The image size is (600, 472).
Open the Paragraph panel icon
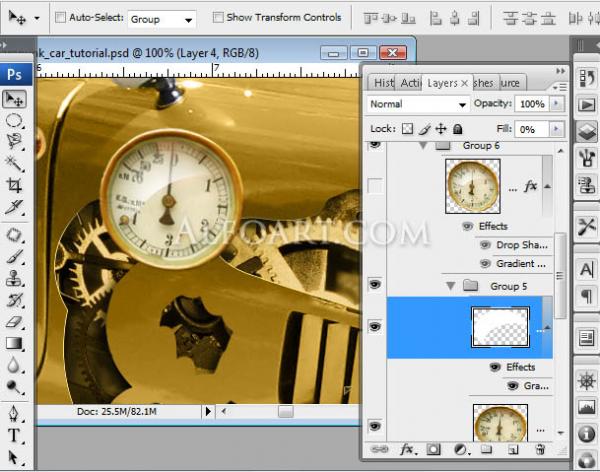[x=587, y=296]
